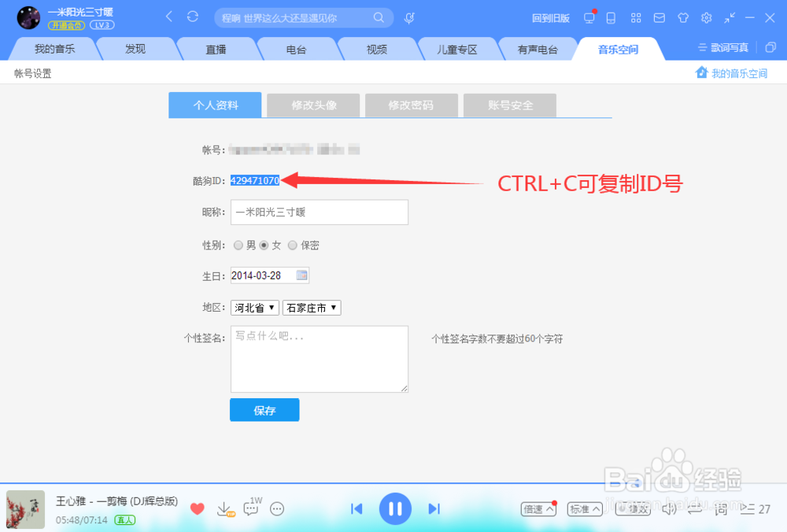Select the 保密 gender radio button
787x532 pixels.
293,245
